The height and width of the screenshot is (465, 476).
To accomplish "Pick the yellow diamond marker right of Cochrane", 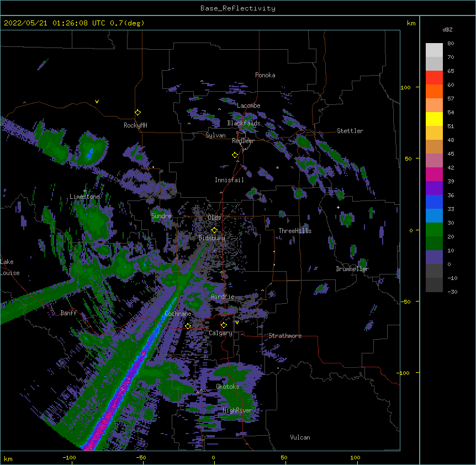I will pos(188,326).
